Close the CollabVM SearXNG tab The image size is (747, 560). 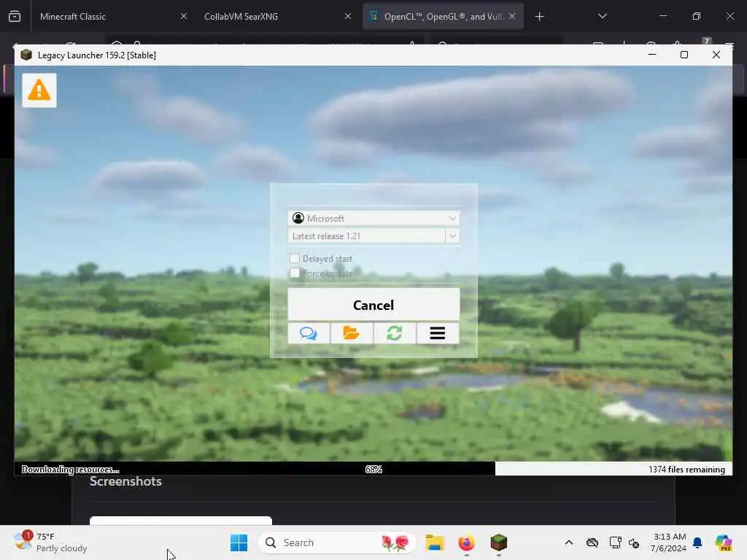(x=348, y=17)
